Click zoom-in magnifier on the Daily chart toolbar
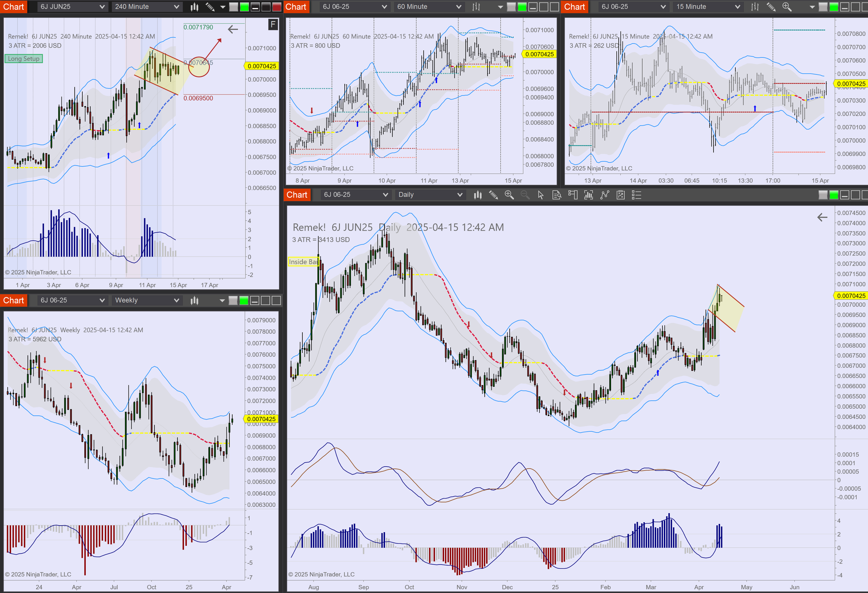 click(509, 195)
